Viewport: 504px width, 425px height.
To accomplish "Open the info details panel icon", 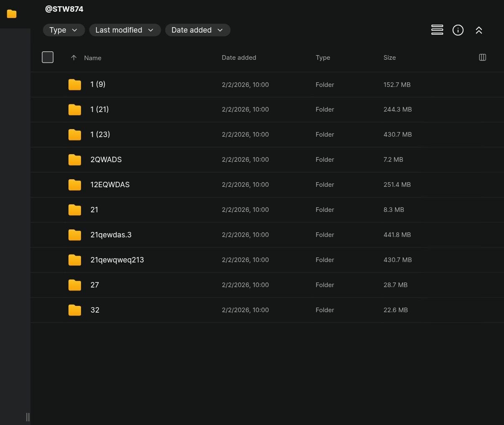I will (458, 30).
